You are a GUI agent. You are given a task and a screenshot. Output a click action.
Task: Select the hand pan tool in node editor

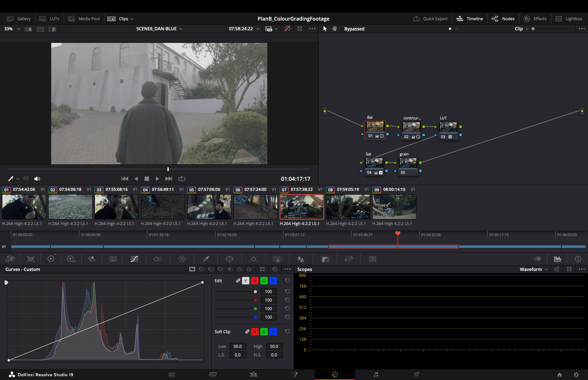coord(335,29)
